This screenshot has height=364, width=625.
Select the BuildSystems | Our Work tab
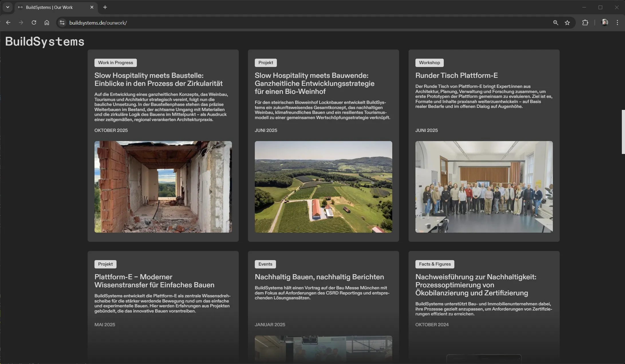click(49, 7)
